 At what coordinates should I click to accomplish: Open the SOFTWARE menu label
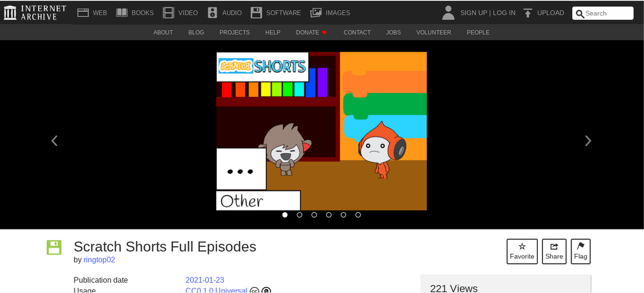click(283, 13)
